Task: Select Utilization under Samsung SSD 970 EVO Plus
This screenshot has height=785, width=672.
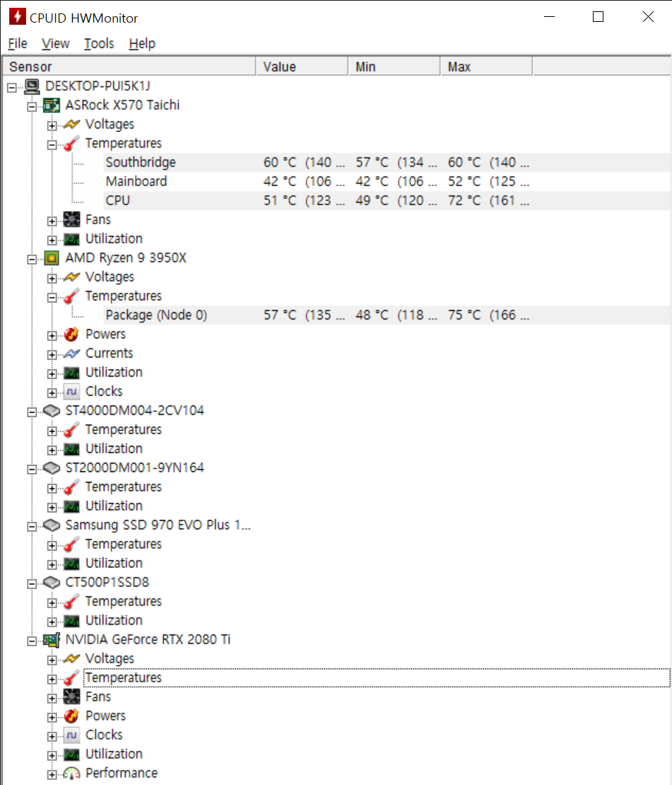Action: (114, 563)
